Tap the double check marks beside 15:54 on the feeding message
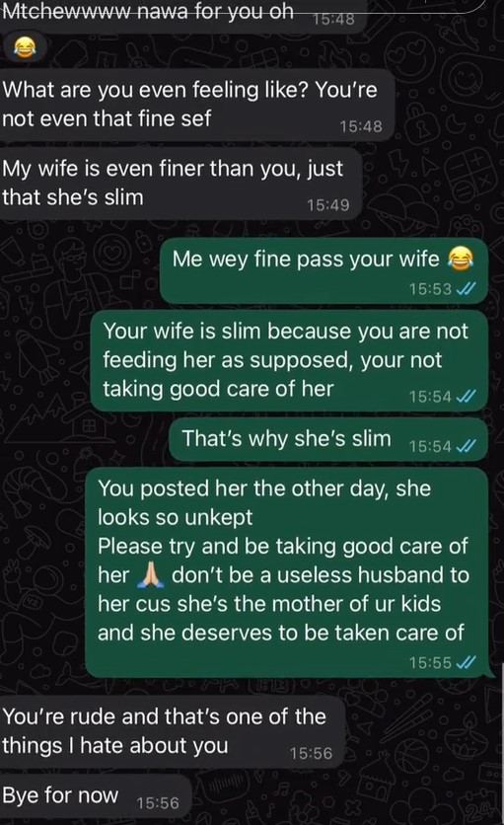Screen dimensions: 504x825 467,396
